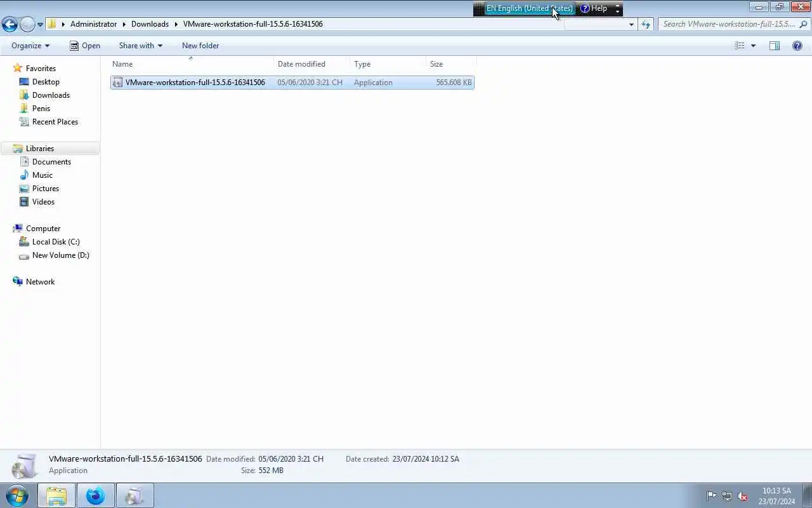Click the Forward navigation arrow

coord(27,24)
